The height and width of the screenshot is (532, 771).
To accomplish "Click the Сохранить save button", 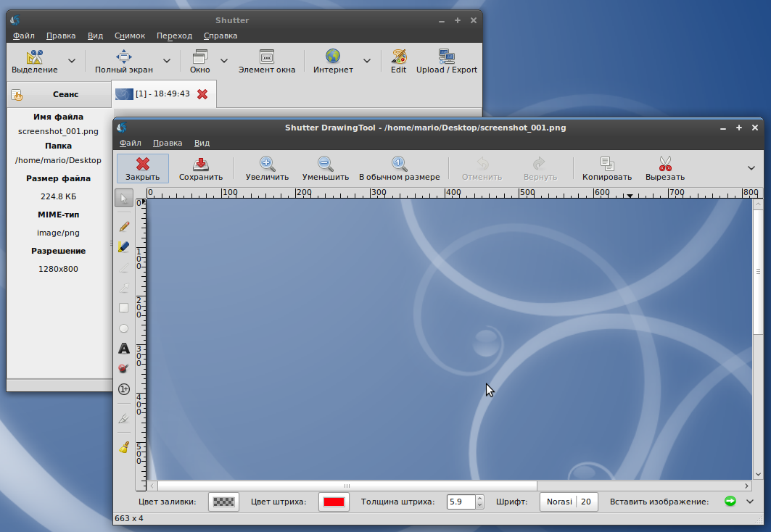I will [x=201, y=168].
